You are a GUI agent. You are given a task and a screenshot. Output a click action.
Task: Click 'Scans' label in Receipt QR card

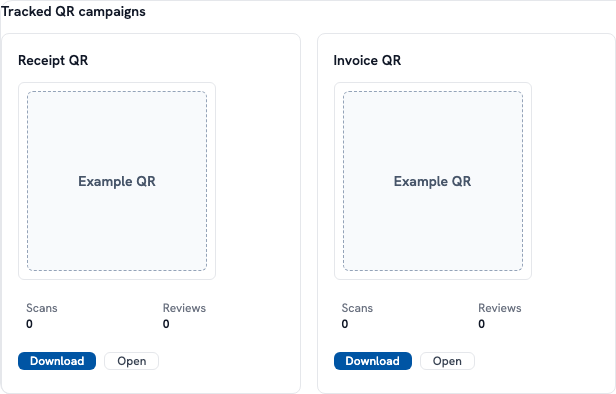pos(42,308)
